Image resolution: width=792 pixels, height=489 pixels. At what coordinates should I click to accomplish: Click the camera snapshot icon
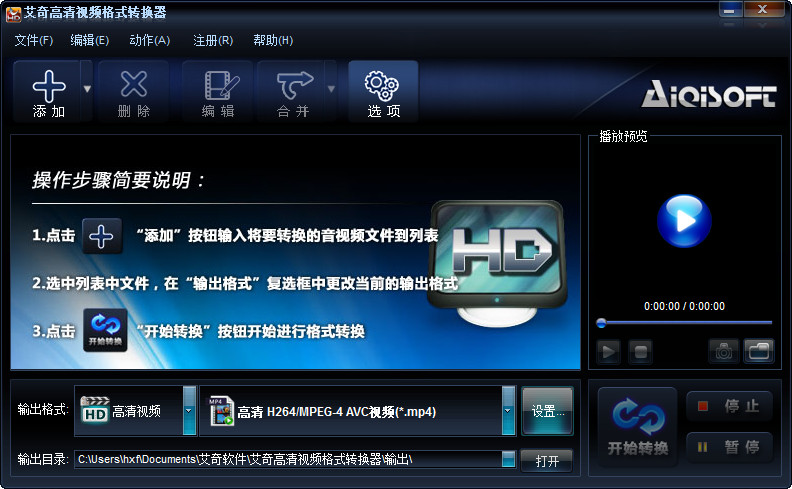click(x=723, y=351)
